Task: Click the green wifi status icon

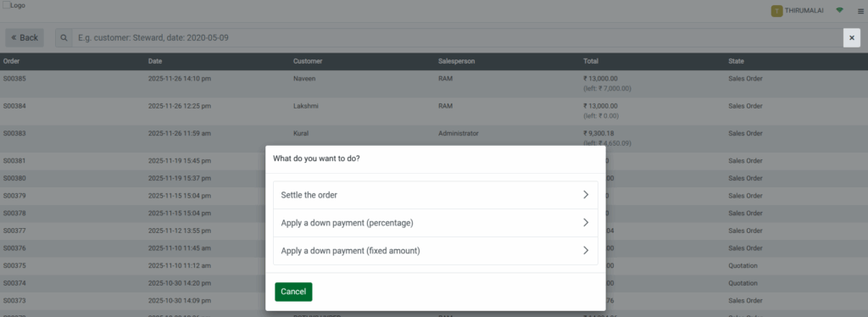Action: 840,10
